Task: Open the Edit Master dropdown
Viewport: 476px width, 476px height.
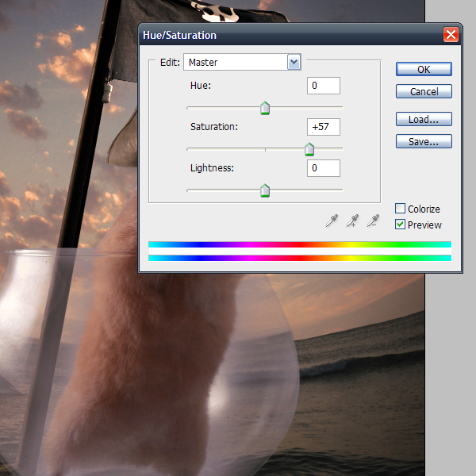Action: (x=242, y=62)
